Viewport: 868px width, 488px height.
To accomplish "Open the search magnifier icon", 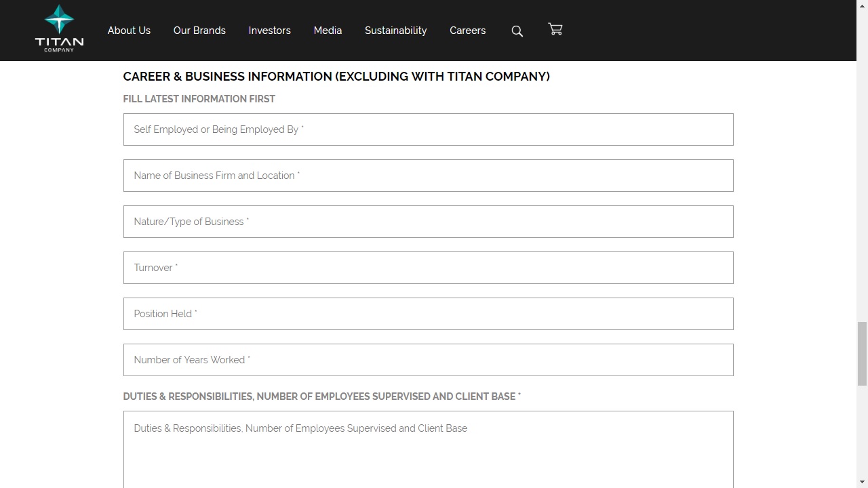I will coord(517,31).
